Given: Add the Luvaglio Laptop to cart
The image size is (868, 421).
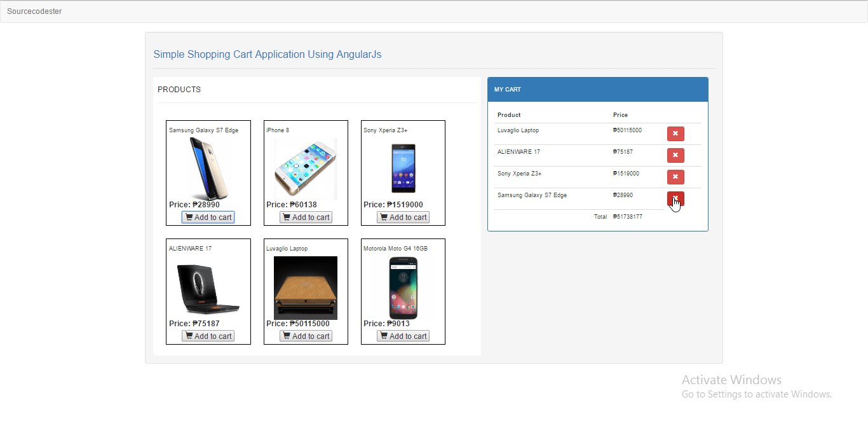Looking at the screenshot, I should 306,335.
